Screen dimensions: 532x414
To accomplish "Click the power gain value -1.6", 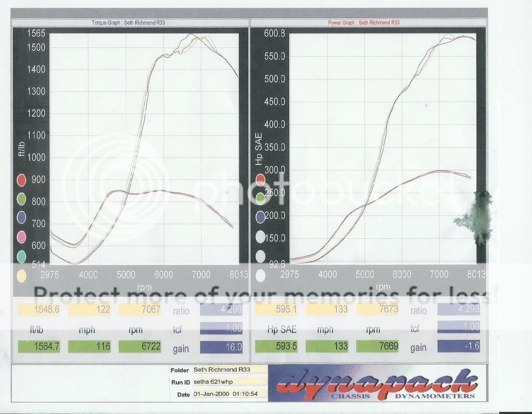I will [458, 347].
